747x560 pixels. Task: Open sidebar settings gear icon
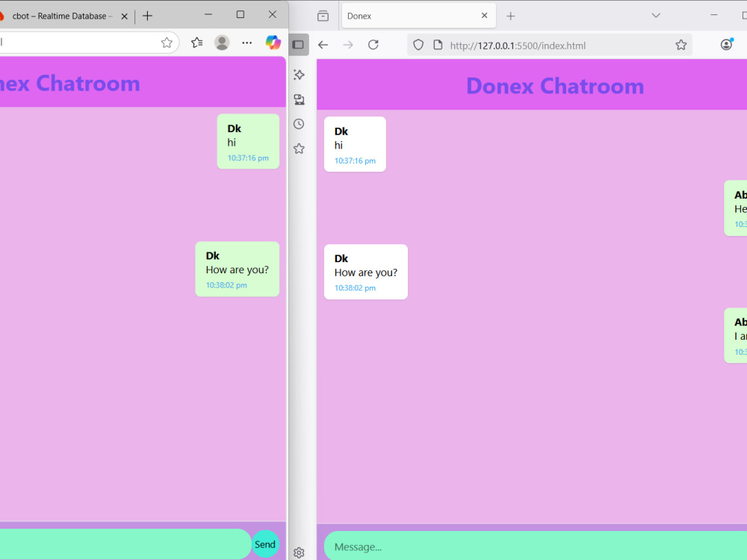[300, 553]
